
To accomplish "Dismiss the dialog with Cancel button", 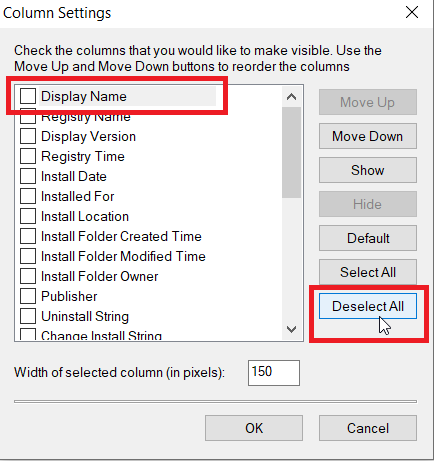I will (368, 428).
